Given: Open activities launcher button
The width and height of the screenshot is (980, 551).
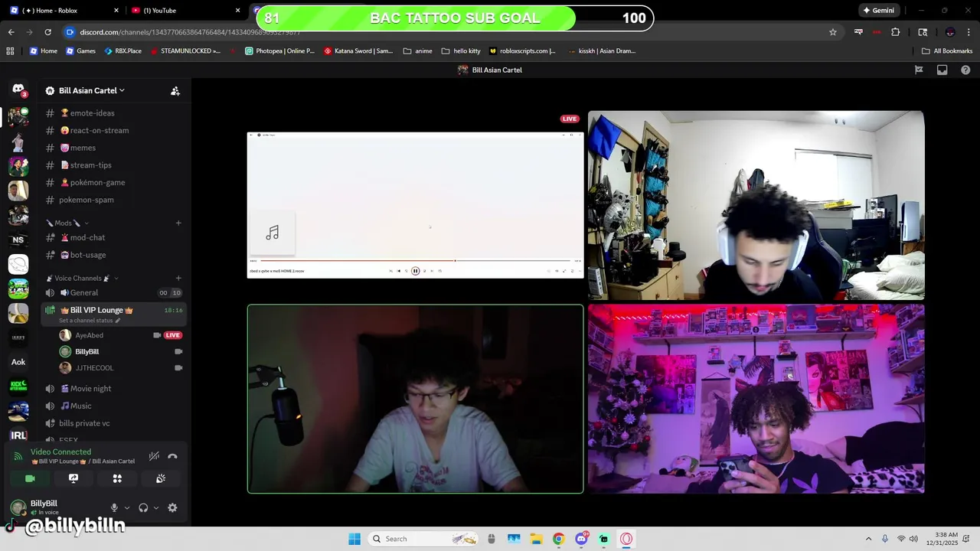Looking at the screenshot, I should (x=117, y=478).
